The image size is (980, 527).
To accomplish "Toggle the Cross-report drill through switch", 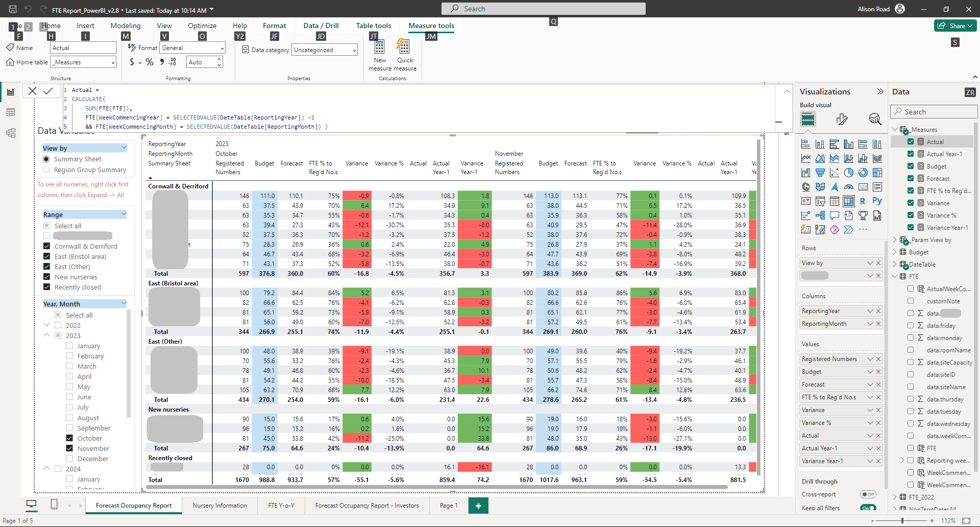I will [x=868, y=494].
